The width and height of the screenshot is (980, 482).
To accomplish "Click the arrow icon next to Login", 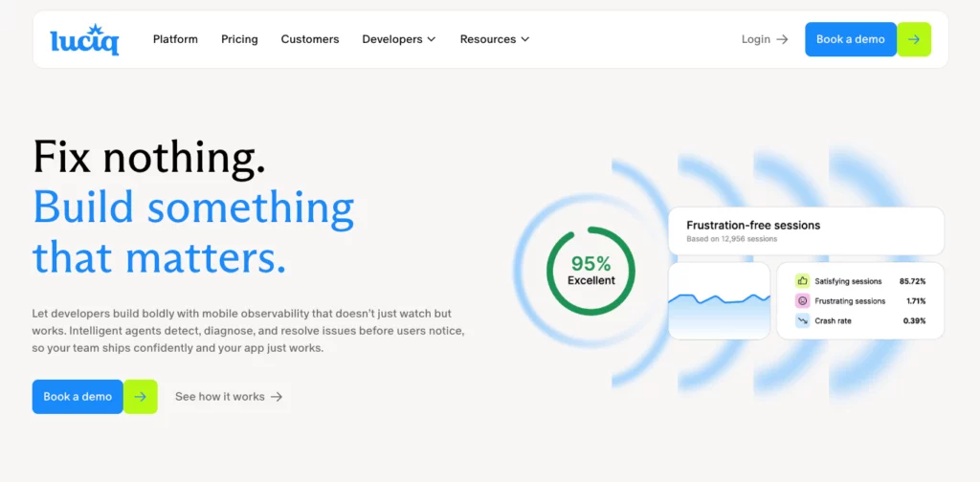I will (x=782, y=39).
